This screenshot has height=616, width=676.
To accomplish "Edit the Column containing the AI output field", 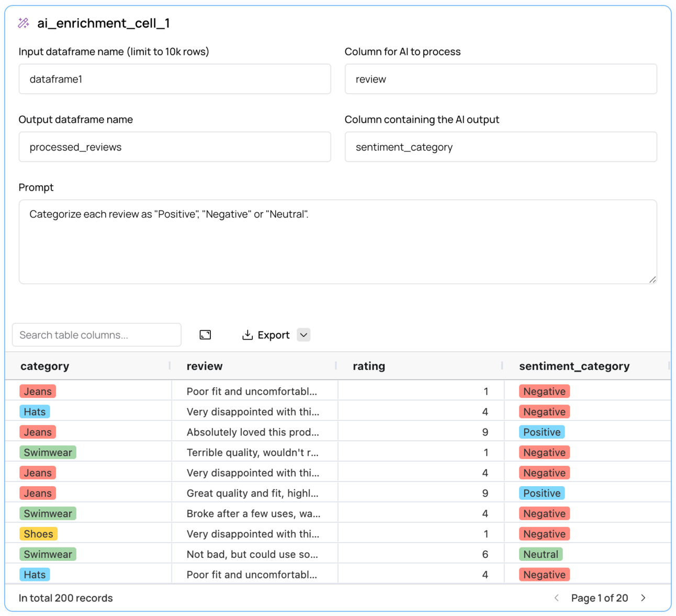I will click(501, 147).
